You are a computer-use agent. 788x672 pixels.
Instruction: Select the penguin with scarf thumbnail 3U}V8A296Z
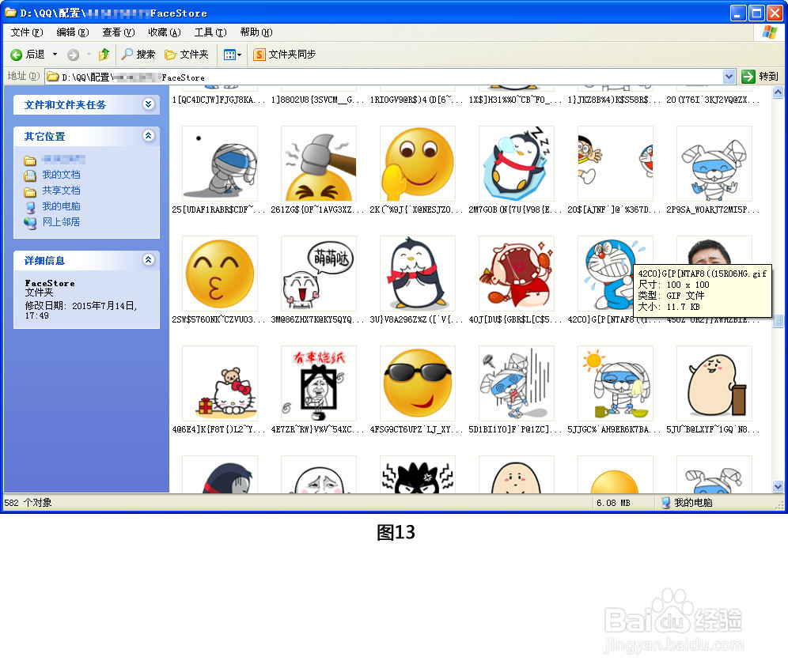[x=418, y=274]
